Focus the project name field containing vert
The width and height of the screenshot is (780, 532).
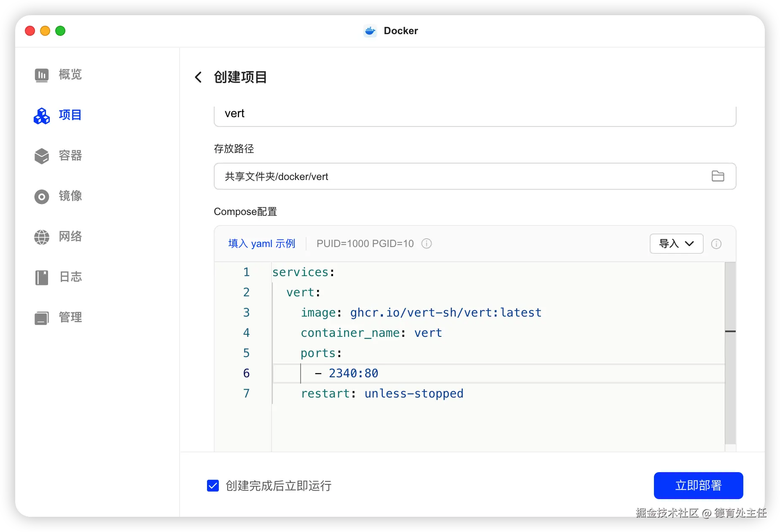click(x=475, y=114)
